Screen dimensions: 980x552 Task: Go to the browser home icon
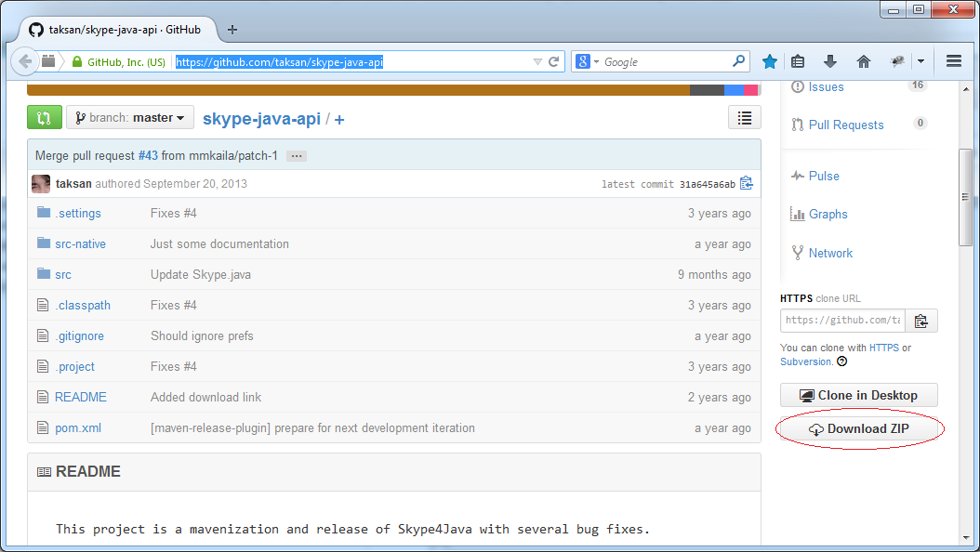click(863, 61)
